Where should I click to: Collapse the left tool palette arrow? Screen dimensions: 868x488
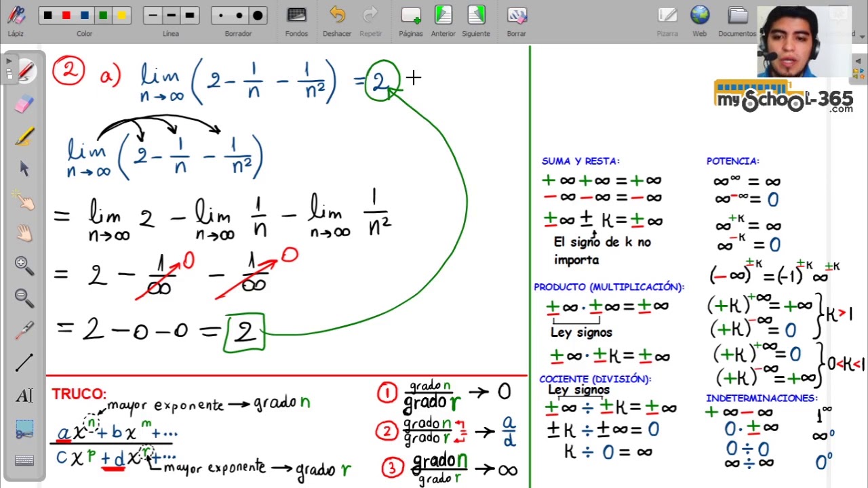coord(8,60)
